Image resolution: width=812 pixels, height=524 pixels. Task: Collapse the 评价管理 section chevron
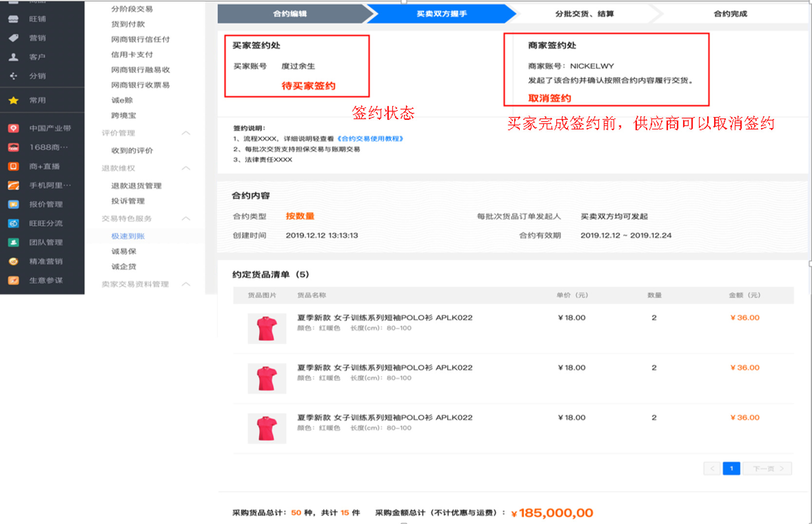(x=186, y=133)
